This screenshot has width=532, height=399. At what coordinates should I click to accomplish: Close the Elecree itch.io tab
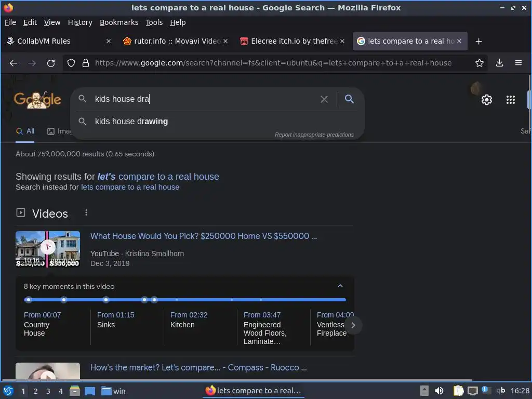[x=342, y=41]
